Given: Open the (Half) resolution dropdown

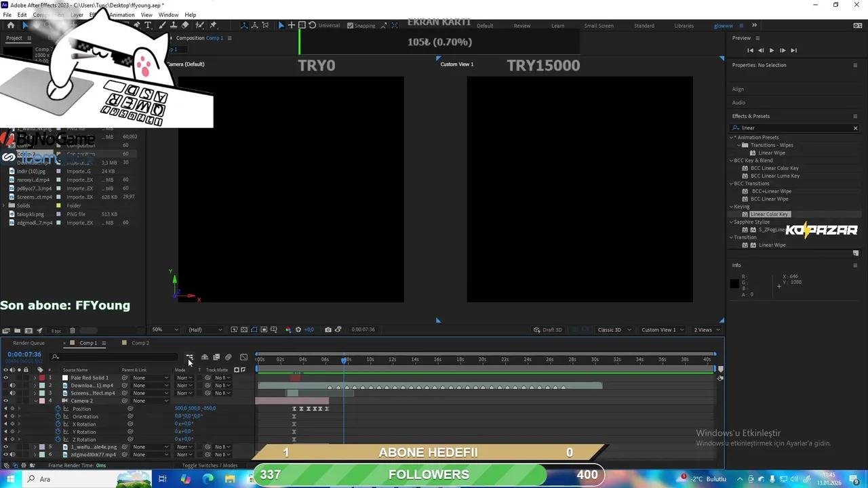Looking at the screenshot, I should [205, 329].
